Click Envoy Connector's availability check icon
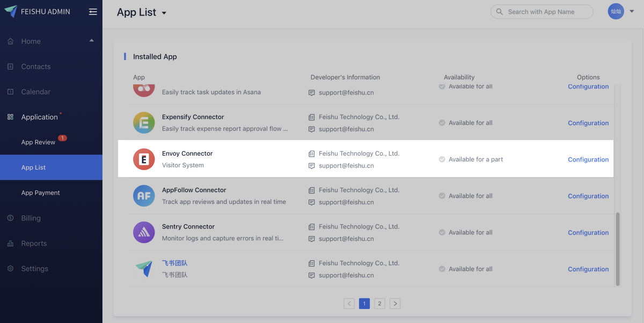The width and height of the screenshot is (644, 323). click(442, 159)
